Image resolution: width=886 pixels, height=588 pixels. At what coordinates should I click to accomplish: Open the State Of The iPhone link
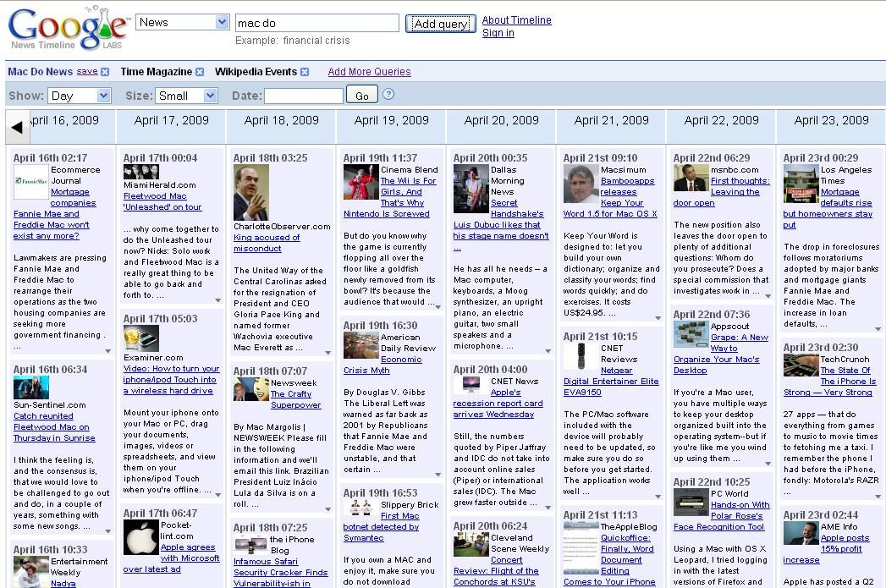click(x=829, y=382)
